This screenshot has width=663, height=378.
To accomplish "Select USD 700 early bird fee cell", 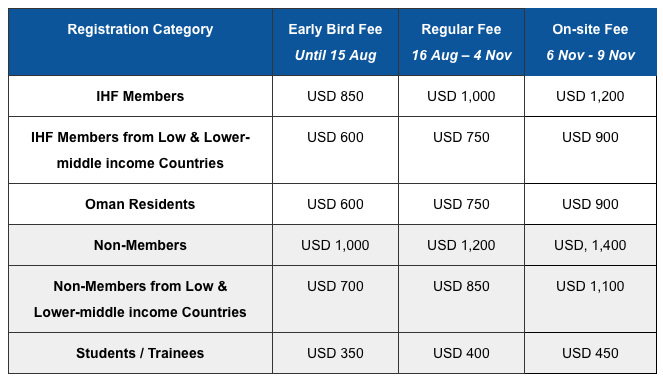I will pos(335,286).
